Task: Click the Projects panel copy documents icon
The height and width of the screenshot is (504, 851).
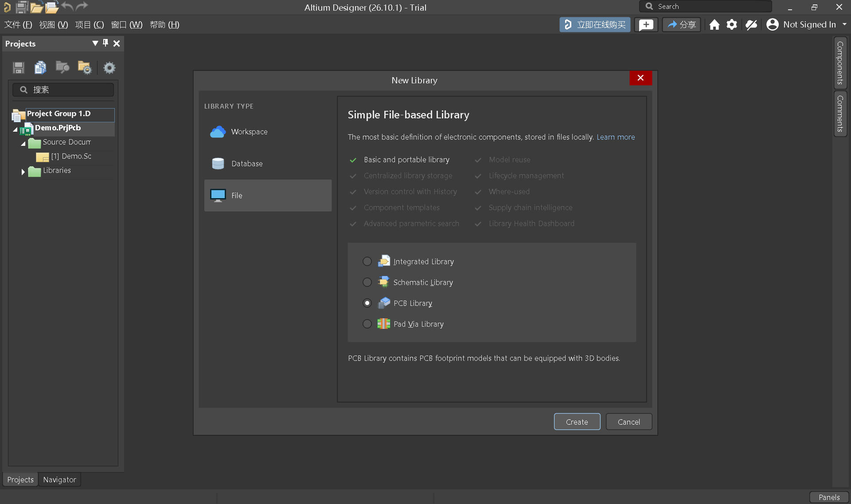Action: (x=40, y=68)
